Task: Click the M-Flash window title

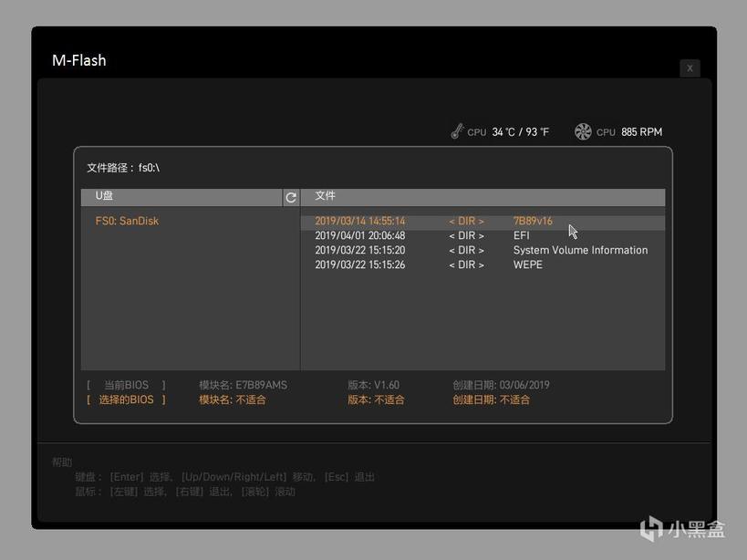Action: [79, 61]
